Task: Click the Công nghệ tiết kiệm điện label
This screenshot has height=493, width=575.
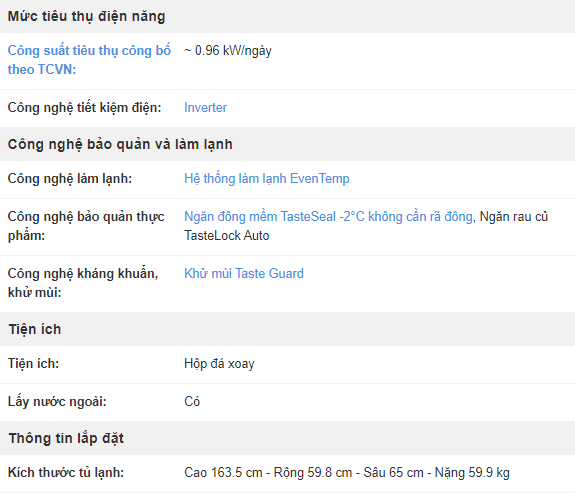Action: coord(84,107)
